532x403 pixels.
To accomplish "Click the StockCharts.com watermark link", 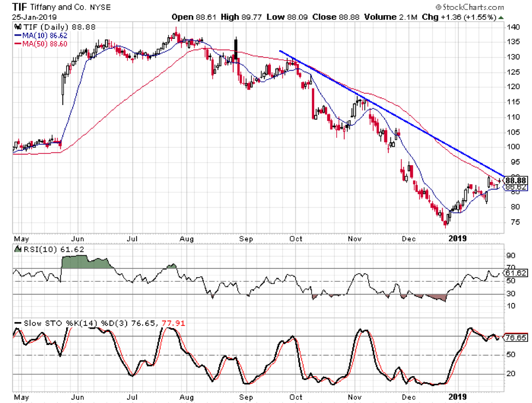I will tap(470, 7).
